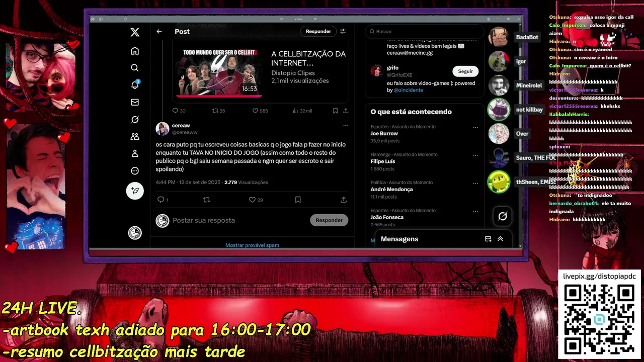Image resolution: width=644 pixels, height=362 pixels.
Task: Open reply sorting options icon in header
Action: tap(343, 31)
